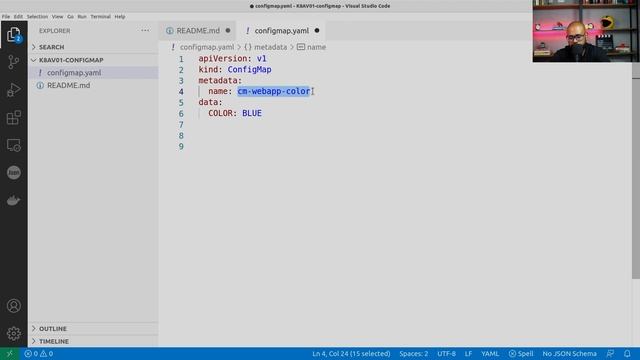640x360 pixels.
Task: Open the Edit menu
Action: click(x=18, y=17)
